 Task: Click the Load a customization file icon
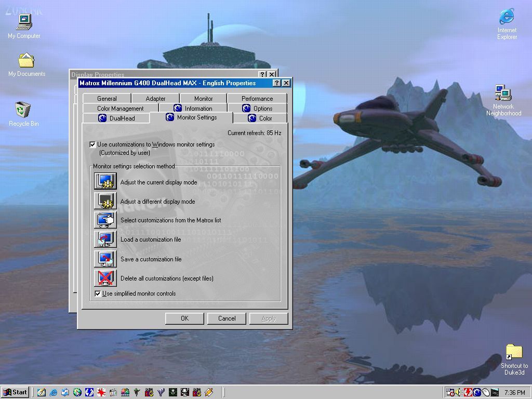coord(105,239)
